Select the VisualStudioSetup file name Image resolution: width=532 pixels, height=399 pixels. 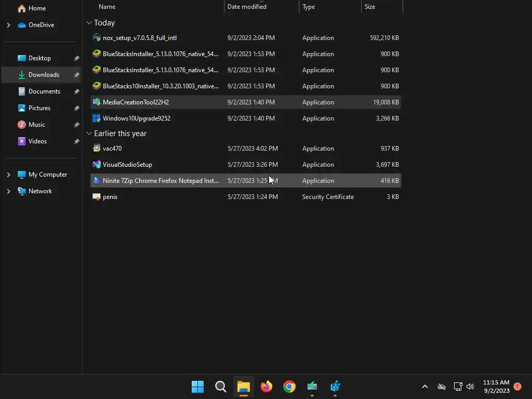coord(127,165)
